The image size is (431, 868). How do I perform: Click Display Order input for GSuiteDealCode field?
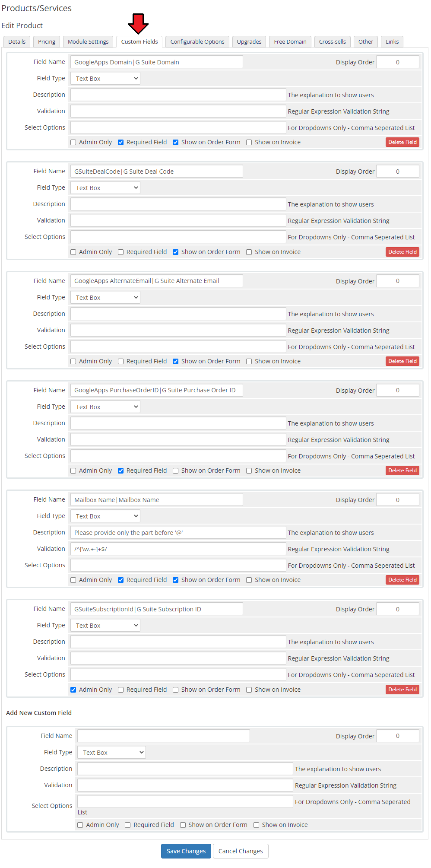[398, 171]
